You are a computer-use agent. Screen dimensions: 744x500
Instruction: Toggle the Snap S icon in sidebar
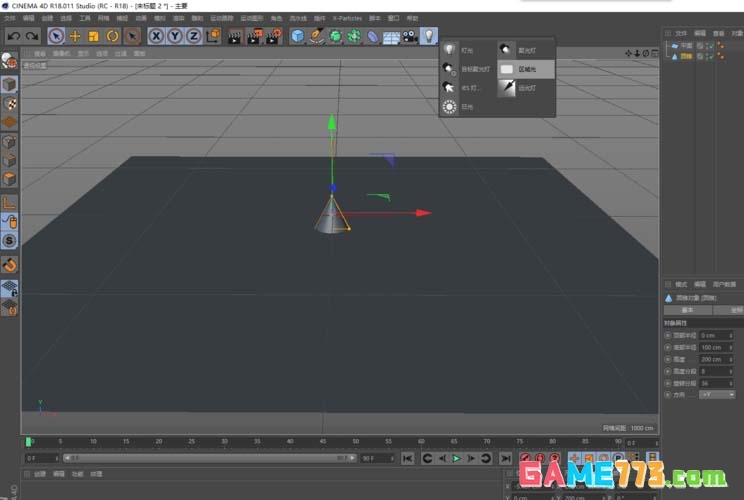(9, 241)
